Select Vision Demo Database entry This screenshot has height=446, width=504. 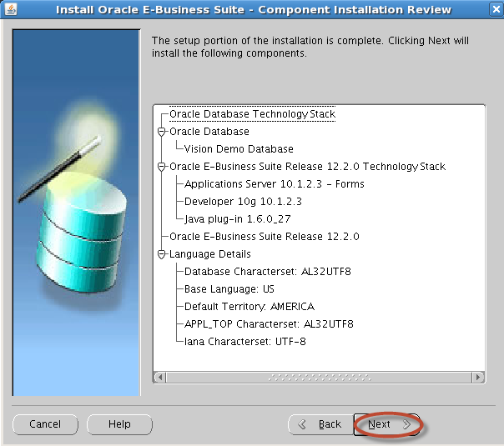239,149
